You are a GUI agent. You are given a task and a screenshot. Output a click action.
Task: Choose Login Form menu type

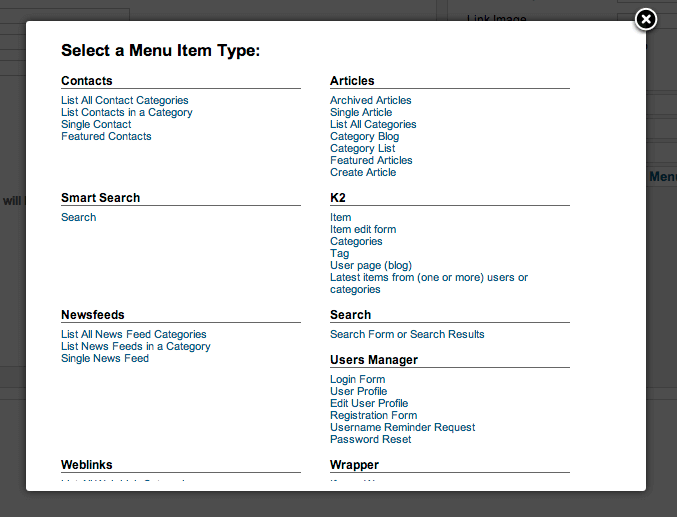click(x=357, y=379)
